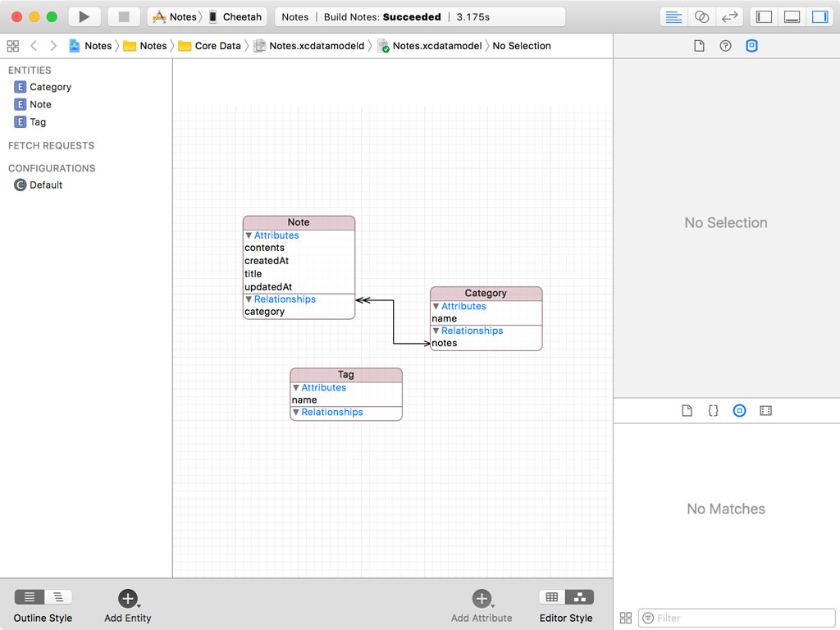Show the debug area with bottom panel icon
This screenshot has width=840, height=630.
tap(791, 16)
